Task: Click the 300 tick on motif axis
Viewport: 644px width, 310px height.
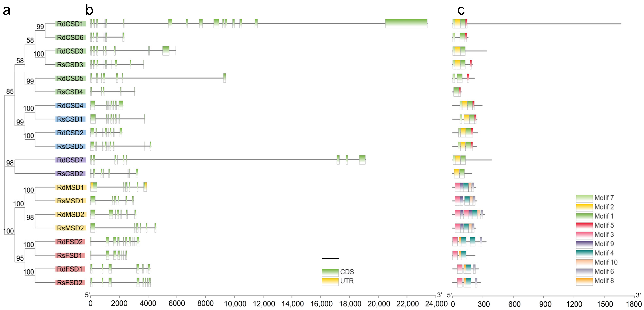Action: (x=484, y=304)
